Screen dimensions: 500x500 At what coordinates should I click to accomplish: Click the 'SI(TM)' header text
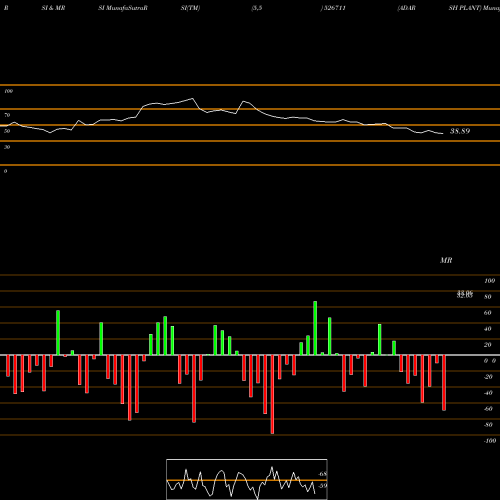point(190,8)
